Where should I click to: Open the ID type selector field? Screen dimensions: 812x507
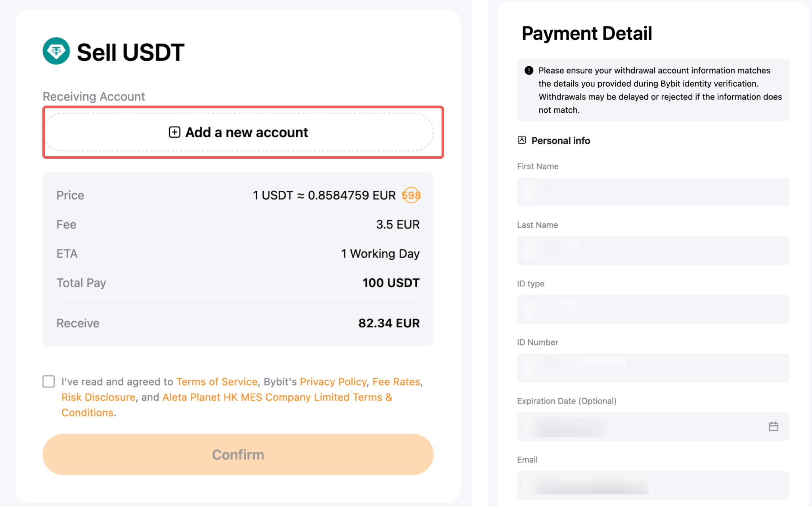pyautogui.click(x=653, y=309)
